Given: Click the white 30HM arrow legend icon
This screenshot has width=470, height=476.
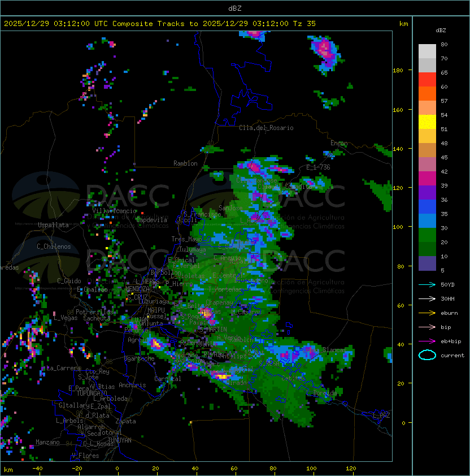Looking at the screenshot, I should pyautogui.click(x=427, y=298).
